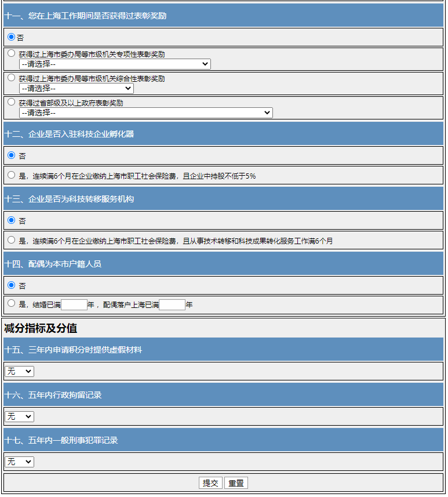The height and width of the screenshot is (497, 448).
Task: Choose 否 for 入驻科技企业孵化器
Action: [x=12, y=155]
